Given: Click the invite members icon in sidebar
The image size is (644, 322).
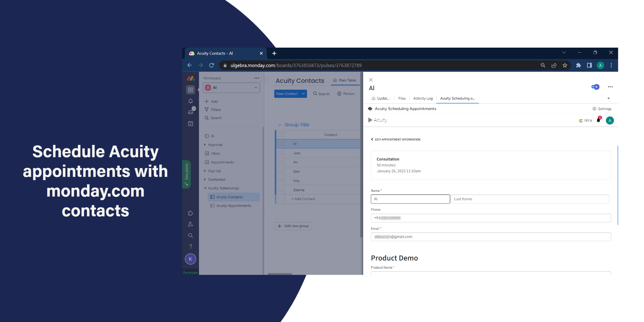Looking at the screenshot, I should tap(191, 224).
